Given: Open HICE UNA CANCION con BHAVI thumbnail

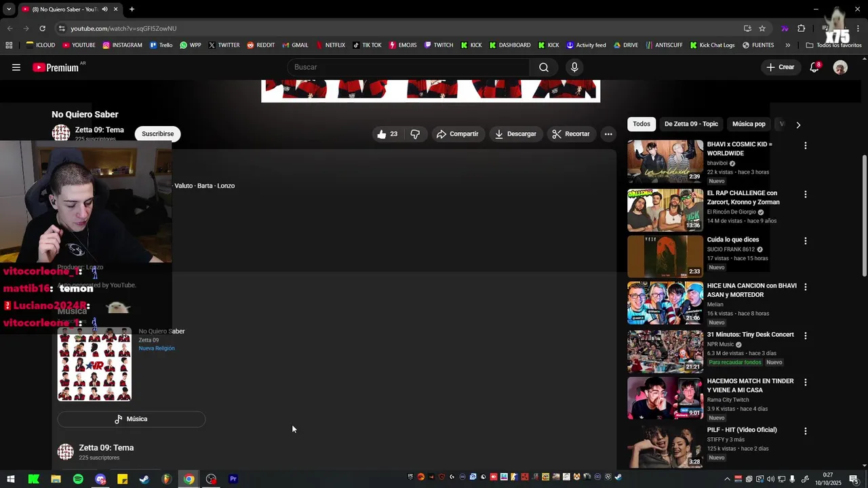Looking at the screenshot, I should click(665, 303).
